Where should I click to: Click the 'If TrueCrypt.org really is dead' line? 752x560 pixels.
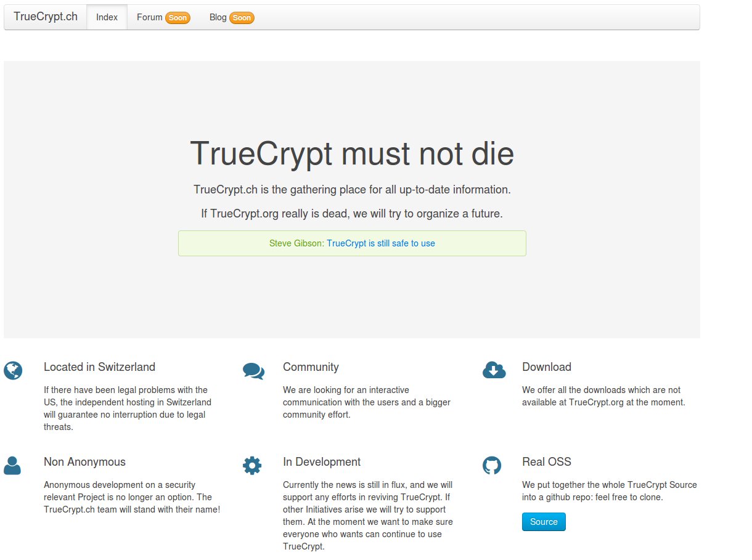point(352,214)
